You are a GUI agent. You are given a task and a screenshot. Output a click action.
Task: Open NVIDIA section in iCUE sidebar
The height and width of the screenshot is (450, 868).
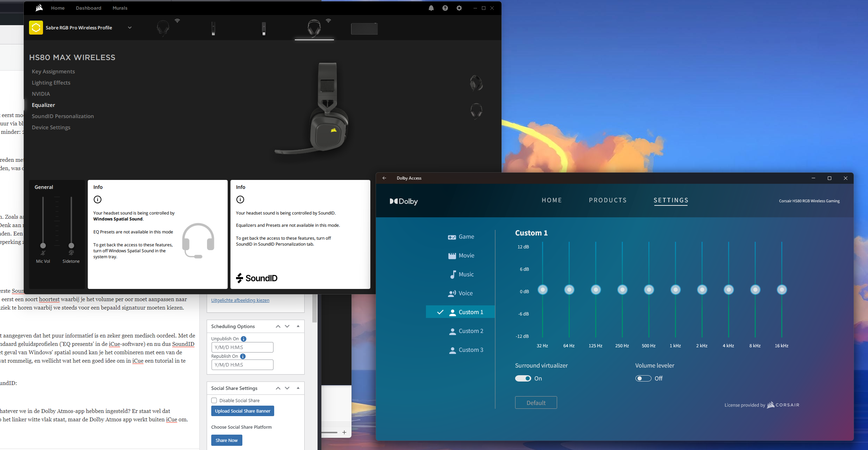[x=41, y=94]
